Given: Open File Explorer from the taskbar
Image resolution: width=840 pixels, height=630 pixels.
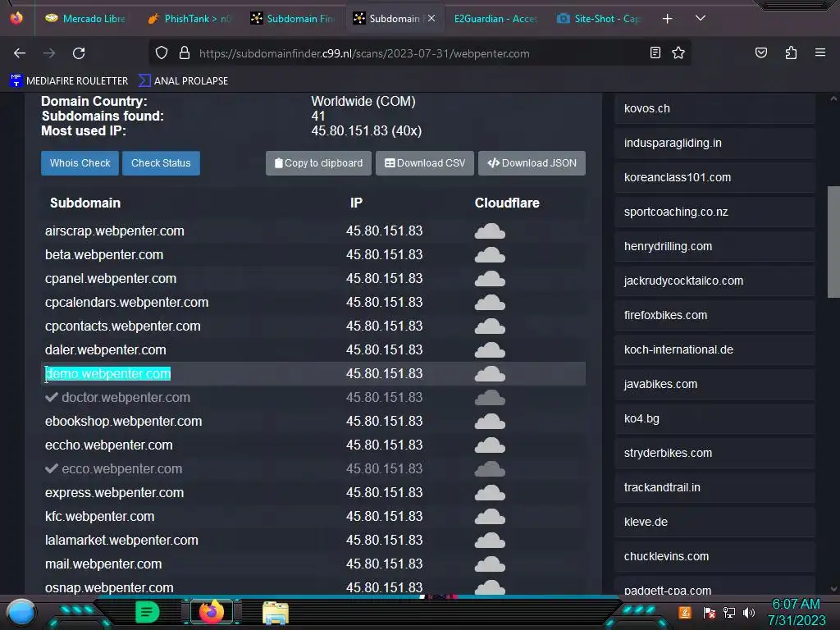Looking at the screenshot, I should (x=276, y=613).
